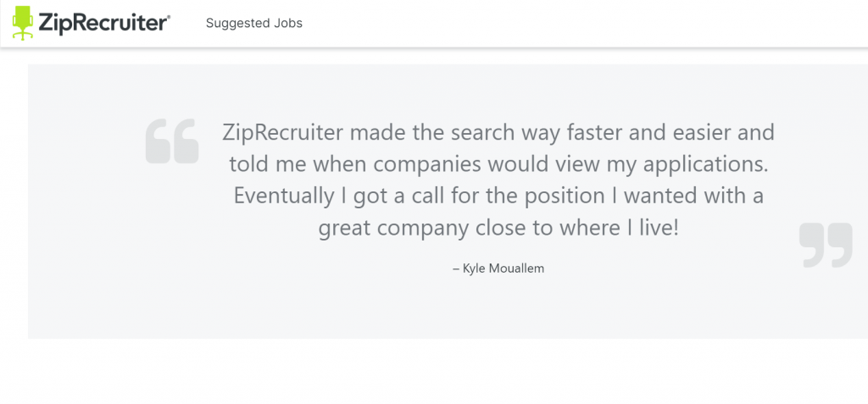
Task: Select the line "told me when companies"
Action: [498, 164]
